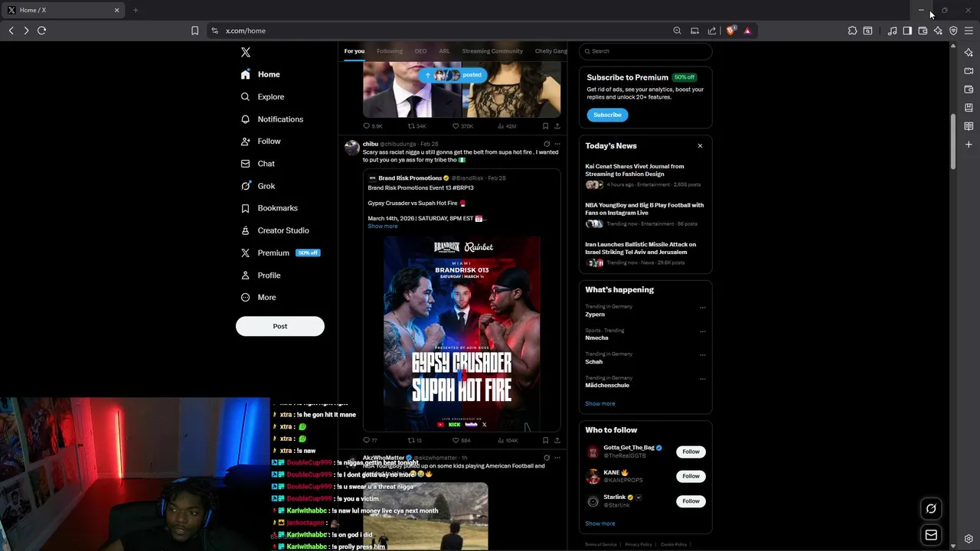Launch Grok from the left sidebar
The width and height of the screenshot is (980, 551).
[257, 185]
